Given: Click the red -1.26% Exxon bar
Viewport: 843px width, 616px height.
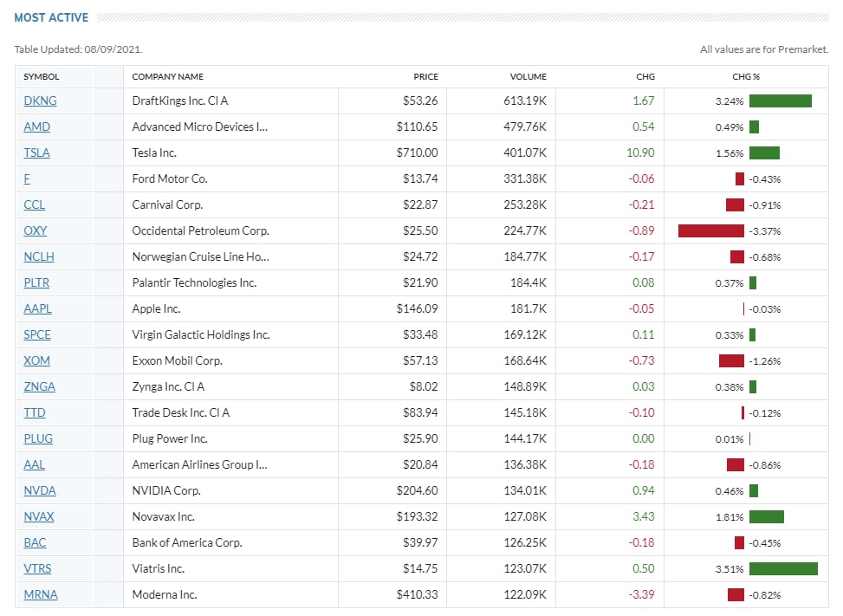Looking at the screenshot, I should tap(732, 360).
